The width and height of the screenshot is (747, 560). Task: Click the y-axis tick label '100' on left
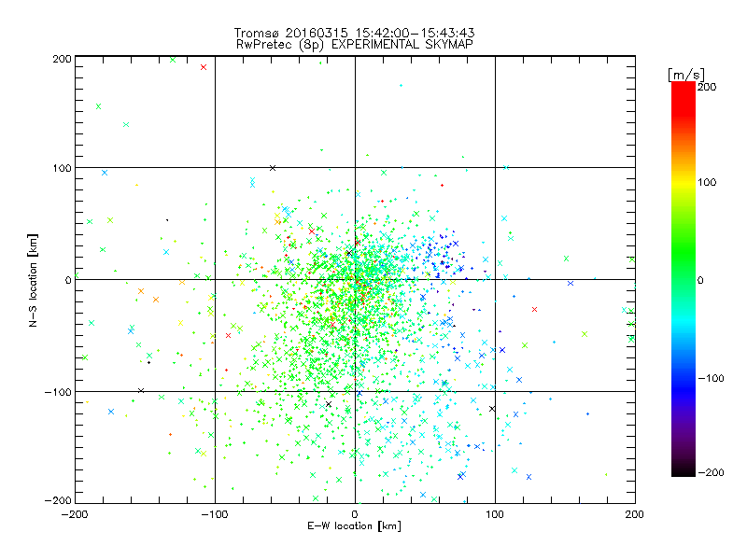pyautogui.click(x=62, y=168)
